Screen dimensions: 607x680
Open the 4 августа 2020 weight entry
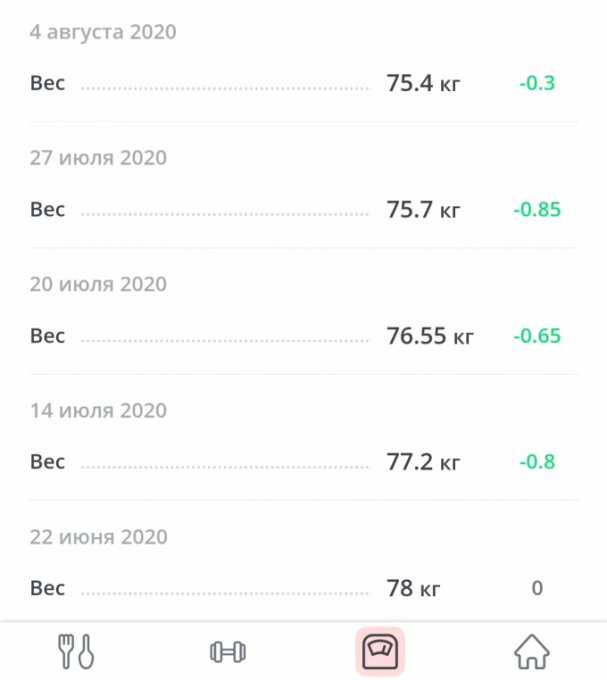click(x=103, y=32)
